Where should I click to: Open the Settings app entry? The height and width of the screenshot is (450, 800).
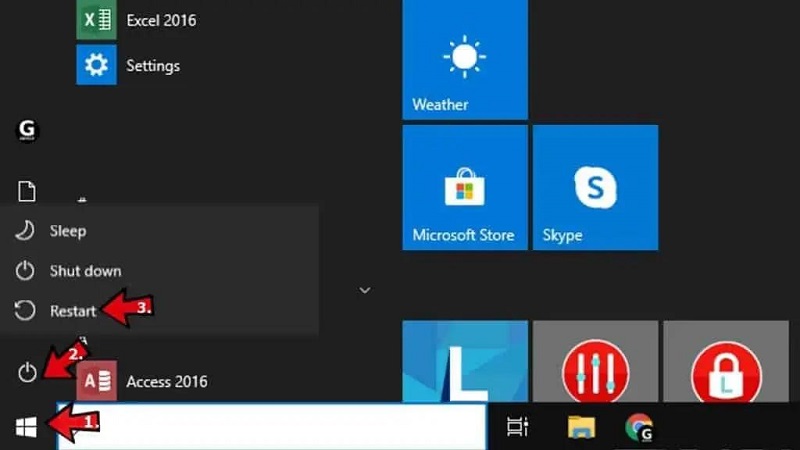click(x=129, y=65)
